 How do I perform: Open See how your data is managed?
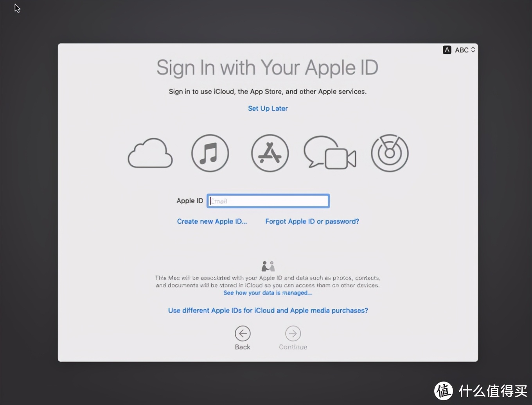point(268,293)
